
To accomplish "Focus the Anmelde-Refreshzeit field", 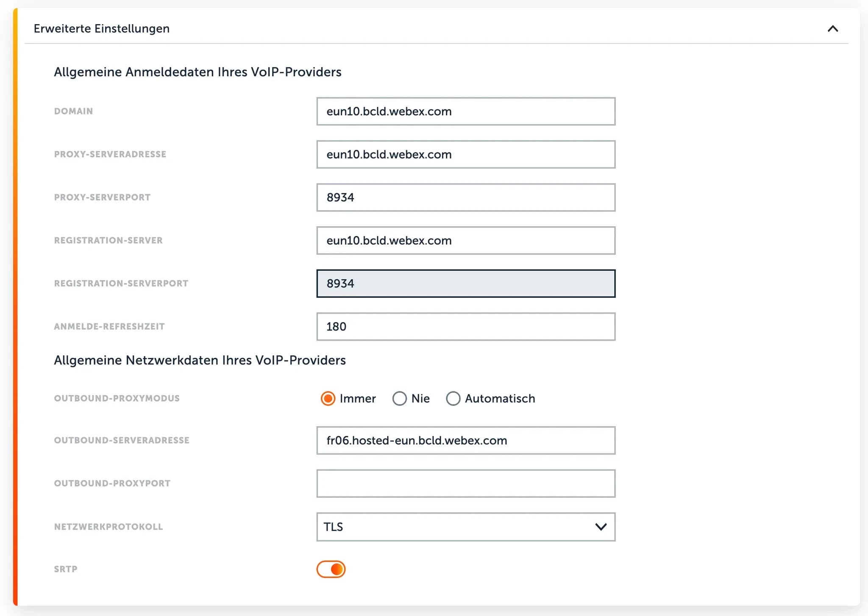I will tap(465, 327).
